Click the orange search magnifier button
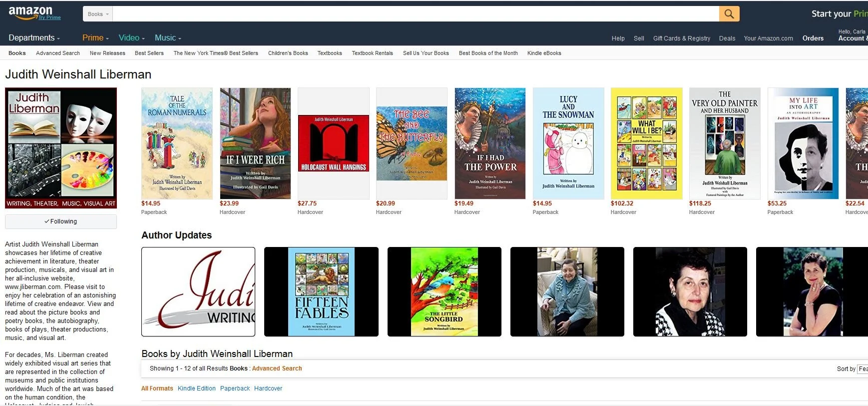868x406 pixels. [x=729, y=14]
